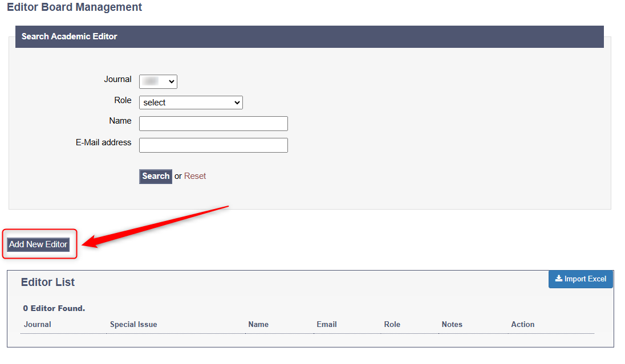Click the Add New Editor button
The image size is (625, 364).
tap(38, 244)
